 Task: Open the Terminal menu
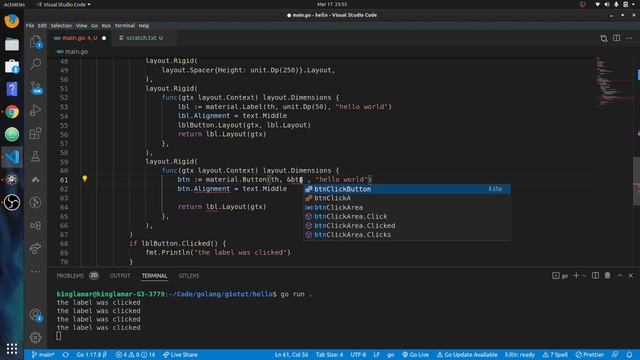point(124,26)
